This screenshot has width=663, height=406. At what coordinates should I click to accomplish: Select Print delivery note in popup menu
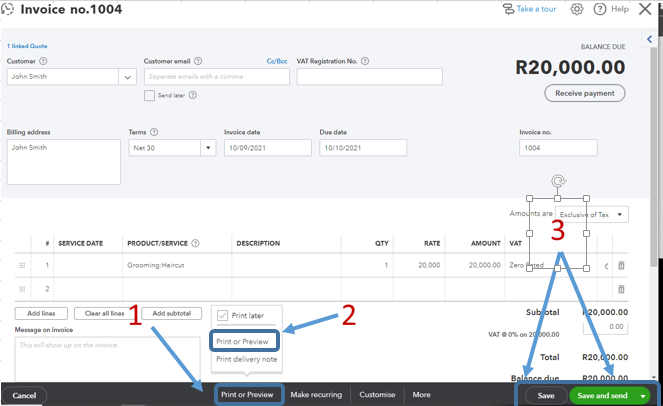[247, 359]
